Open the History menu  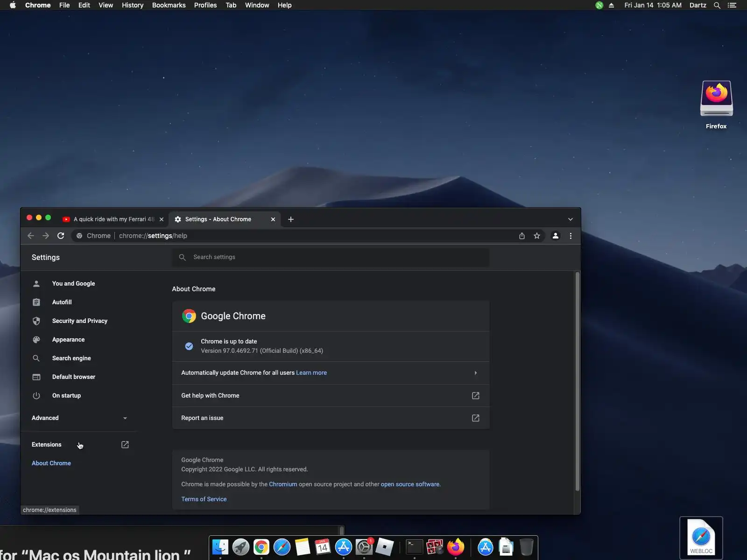[133, 5]
